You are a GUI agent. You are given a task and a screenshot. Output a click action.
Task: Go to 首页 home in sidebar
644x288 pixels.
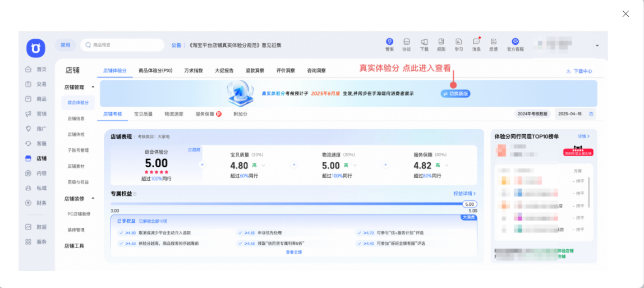pos(36,69)
